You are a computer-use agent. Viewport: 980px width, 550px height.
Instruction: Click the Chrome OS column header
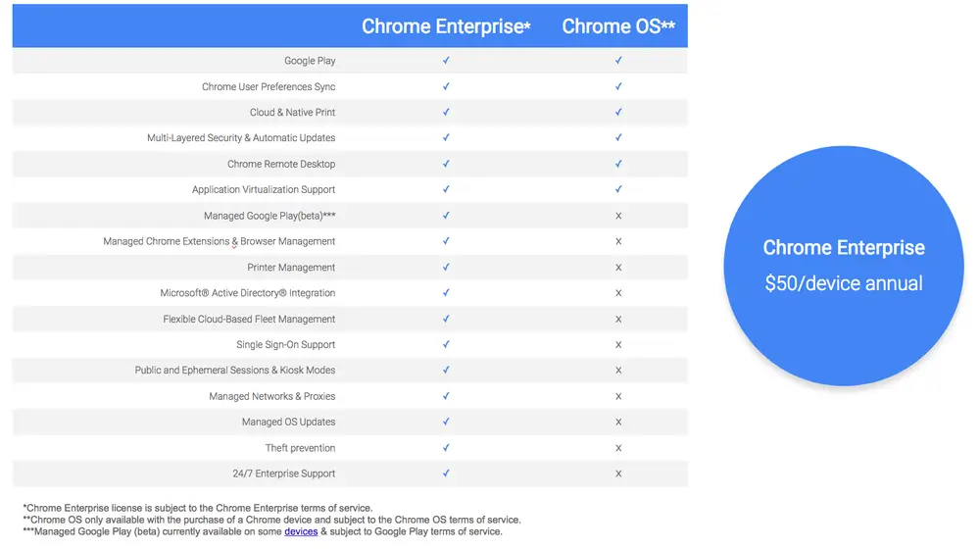click(618, 26)
